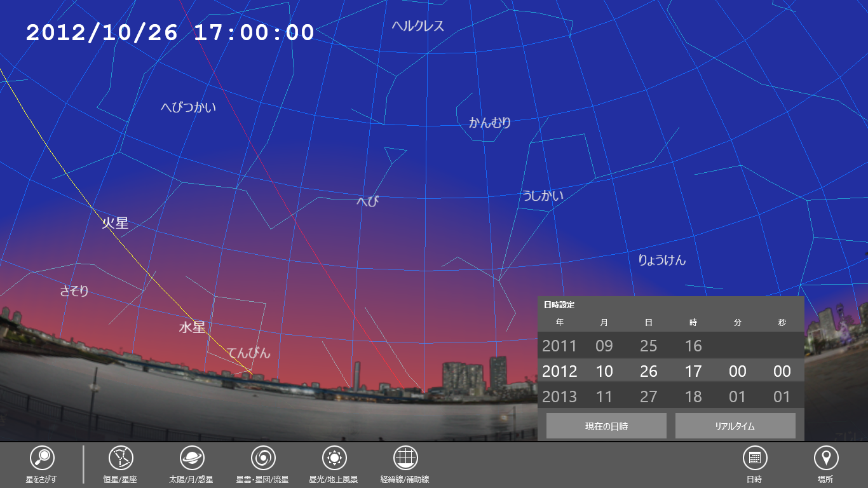The image size is (868, 488).
Task: Toggle 太陽/月/惑星 planet display icon
Action: [x=191, y=457]
